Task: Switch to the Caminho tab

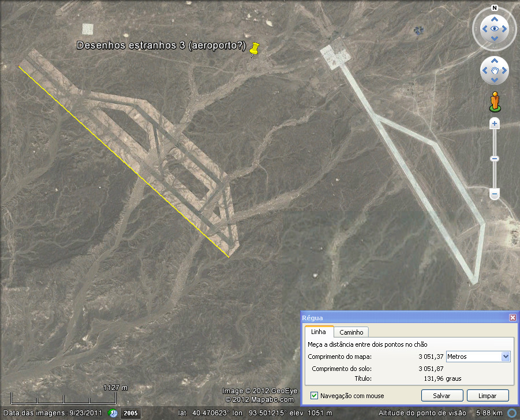Action: (x=351, y=332)
